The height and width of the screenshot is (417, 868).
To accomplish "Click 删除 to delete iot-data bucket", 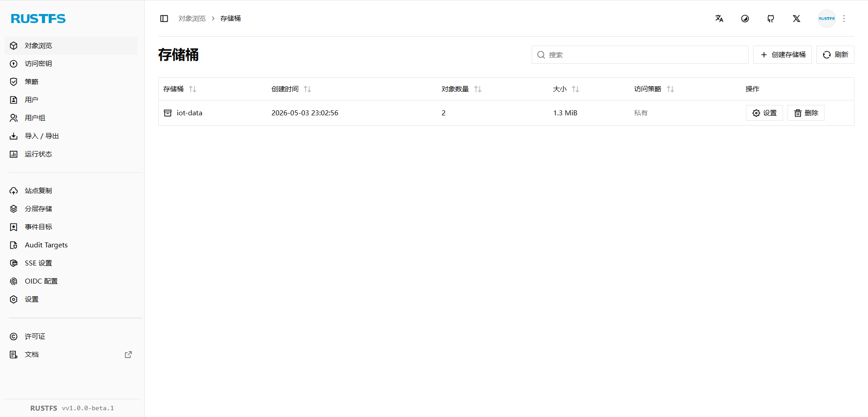I will point(806,113).
